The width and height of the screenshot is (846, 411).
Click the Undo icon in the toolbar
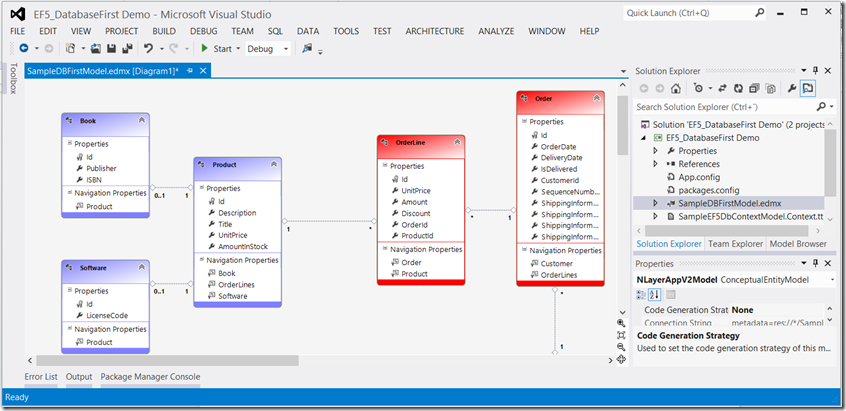point(149,48)
